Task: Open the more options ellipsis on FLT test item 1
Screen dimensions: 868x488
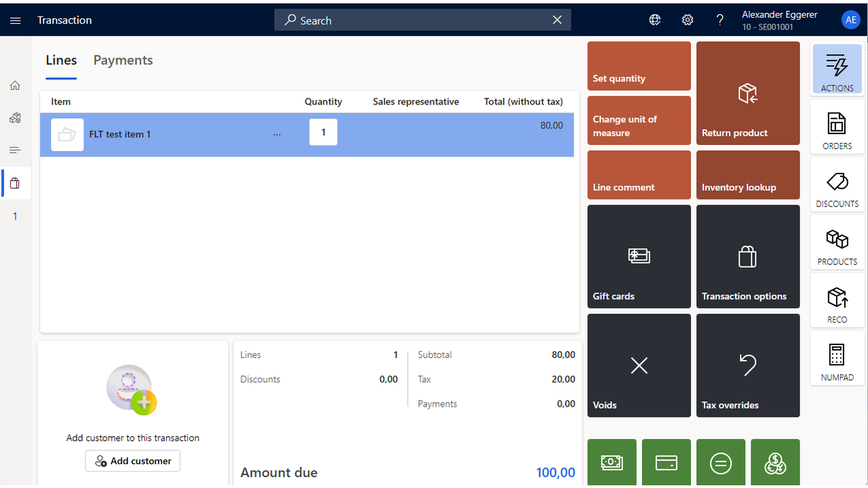Action: click(x=277, y=134)
